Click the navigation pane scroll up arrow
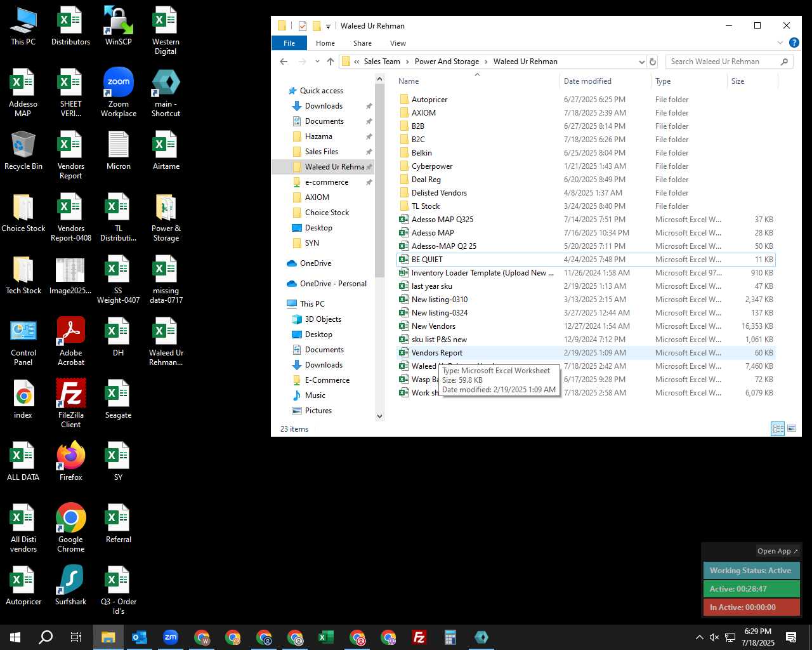The image size is (812, 650). (x=380, y=79)
